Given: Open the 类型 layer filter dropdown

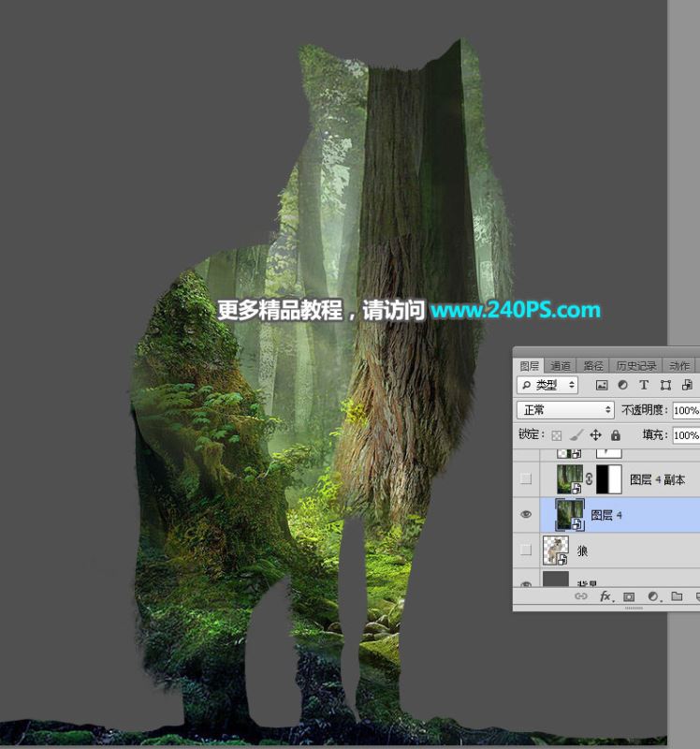Looking at the screenshot, I should [547, 385].
